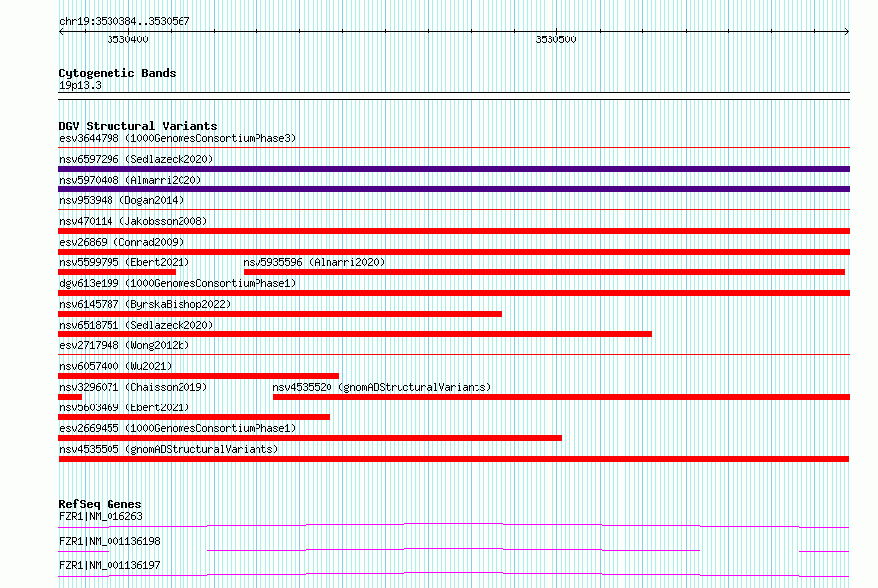This screenshot has width=878, height=588.
Task: Click the Cytogenetic Bands track title
Action: point(117,73)
